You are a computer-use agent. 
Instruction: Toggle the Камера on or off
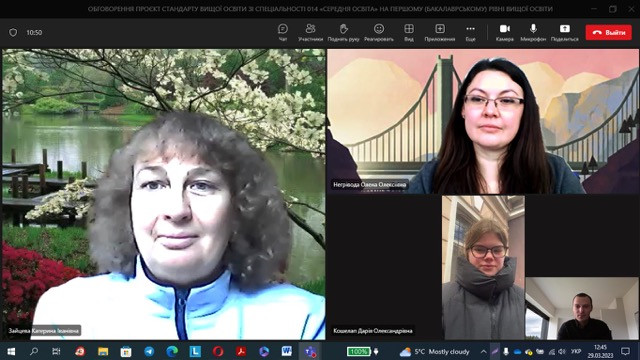504,32
